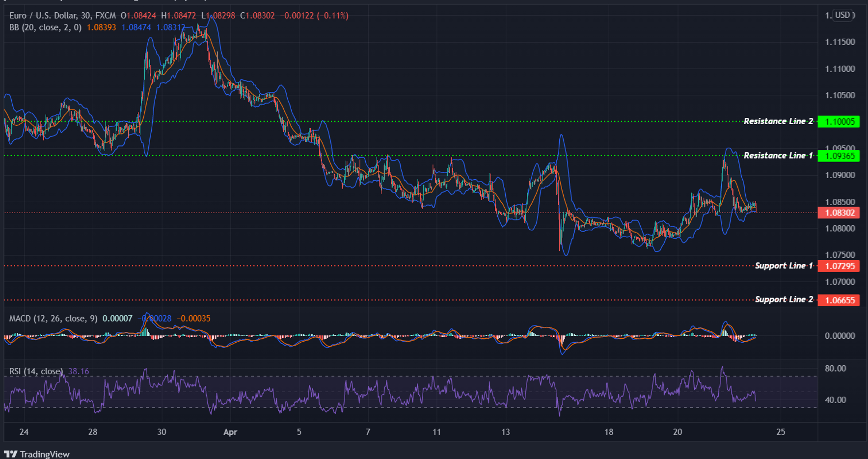Image resolution: width=868 pixels, height=459 pixels.
Task: Open the USD currency dropdown on the price scale
Action: (x=843, y=15)
